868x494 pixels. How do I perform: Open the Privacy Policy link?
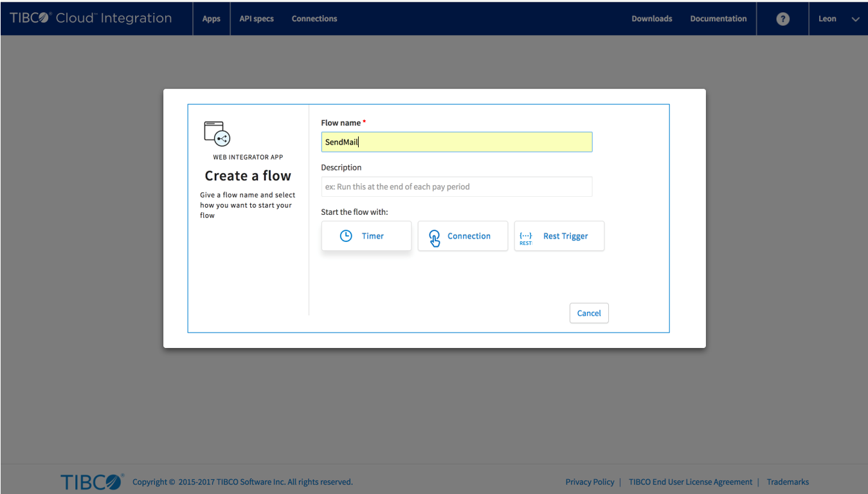[590, 482]
